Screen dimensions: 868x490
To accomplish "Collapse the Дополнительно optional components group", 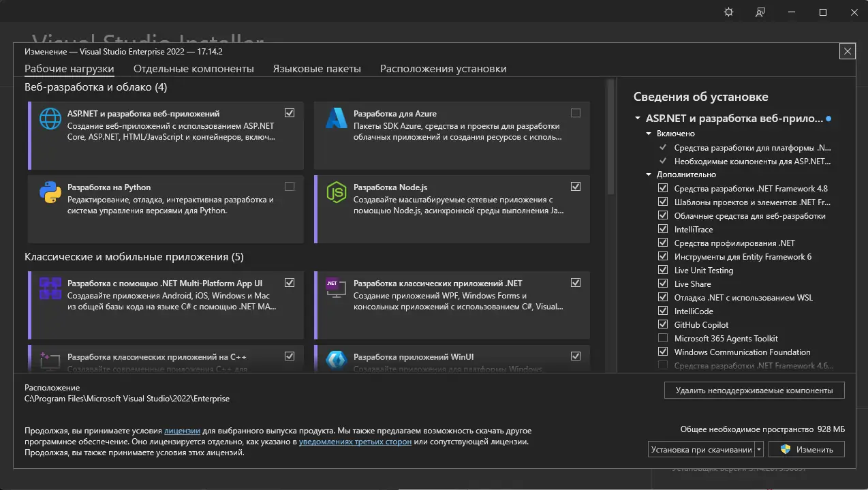I will tap(649, 174).
